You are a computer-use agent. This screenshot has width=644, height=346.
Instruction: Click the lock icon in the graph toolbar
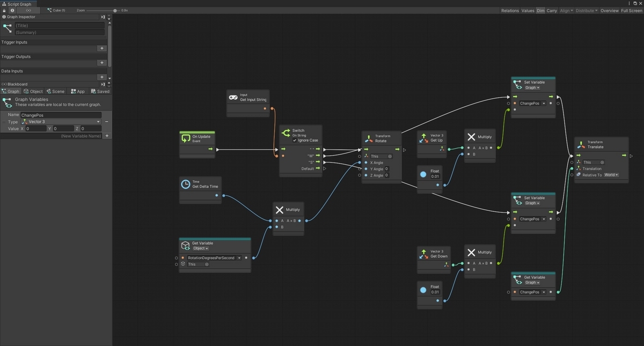(4, 10)
